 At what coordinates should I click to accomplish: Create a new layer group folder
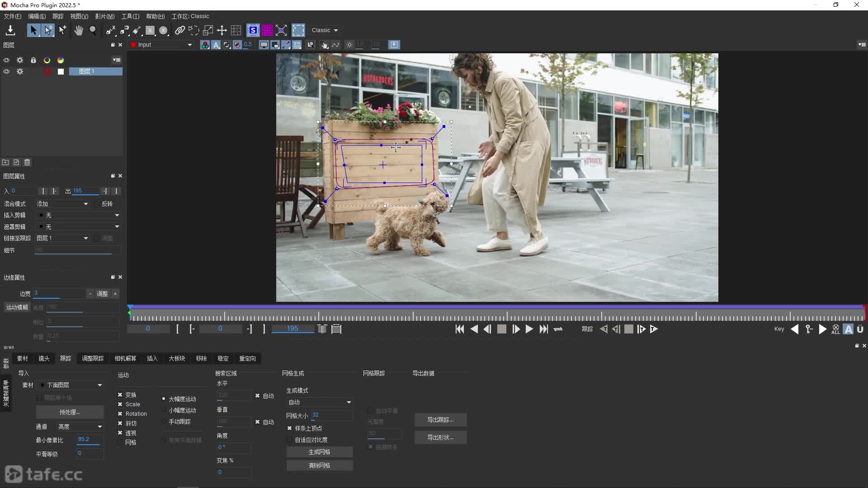click(5, 162)
